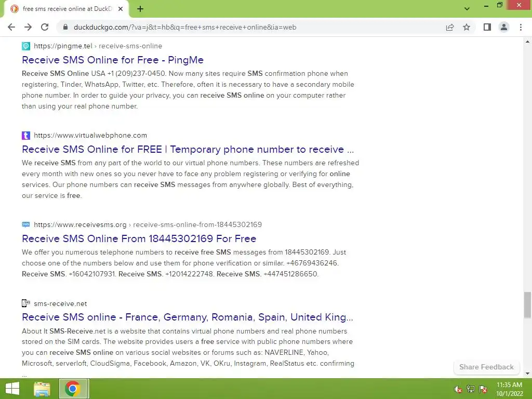532x399 pixels.
Task: Close the DuckDuckGo search tab
Action: [121, 9]
